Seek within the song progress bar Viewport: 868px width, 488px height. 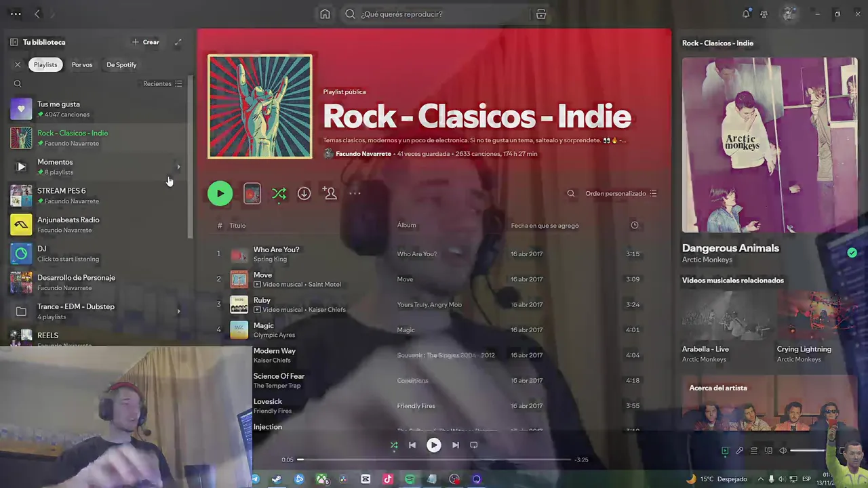click(x=434, y=460)
